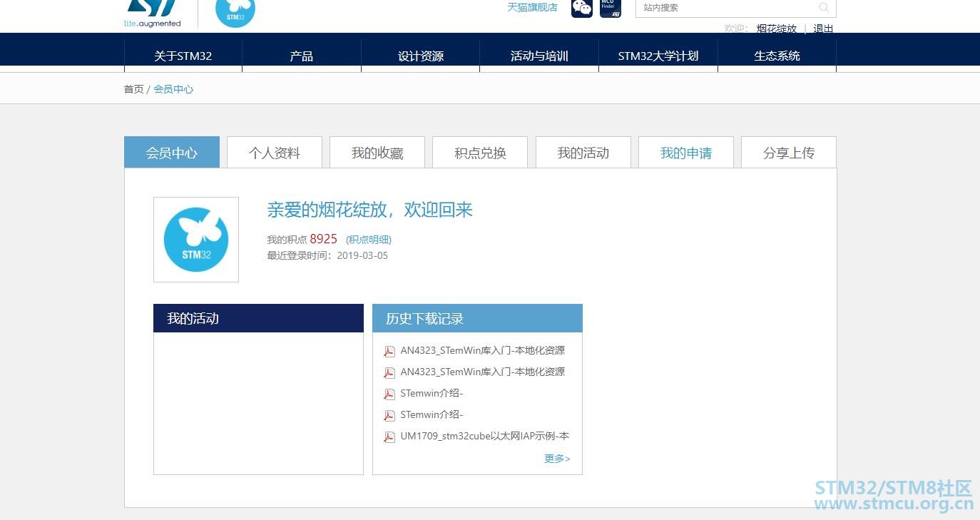Screen dimensions: 980x520
Task: Go to 首页 in breadcrumb
Action: (133, 89)
